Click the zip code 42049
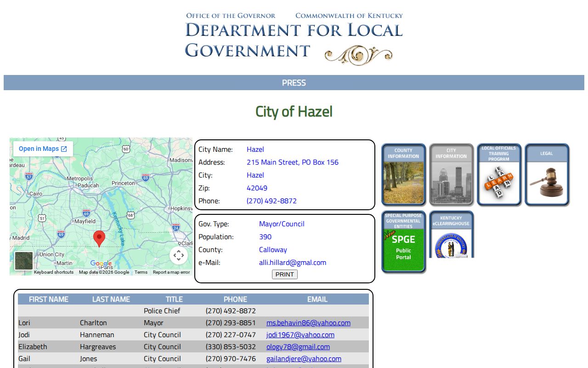588x368 pixels. (257, 188)
